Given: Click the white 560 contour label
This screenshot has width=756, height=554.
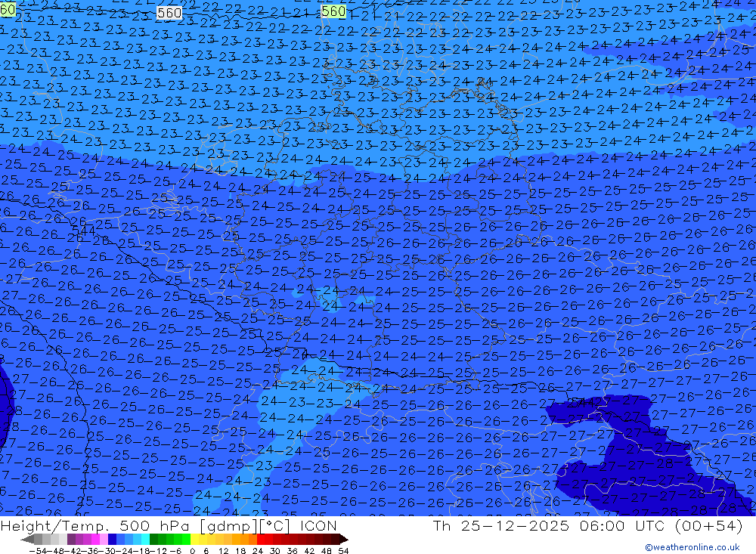Looking at the screenshot, I should tap(169, 13).
